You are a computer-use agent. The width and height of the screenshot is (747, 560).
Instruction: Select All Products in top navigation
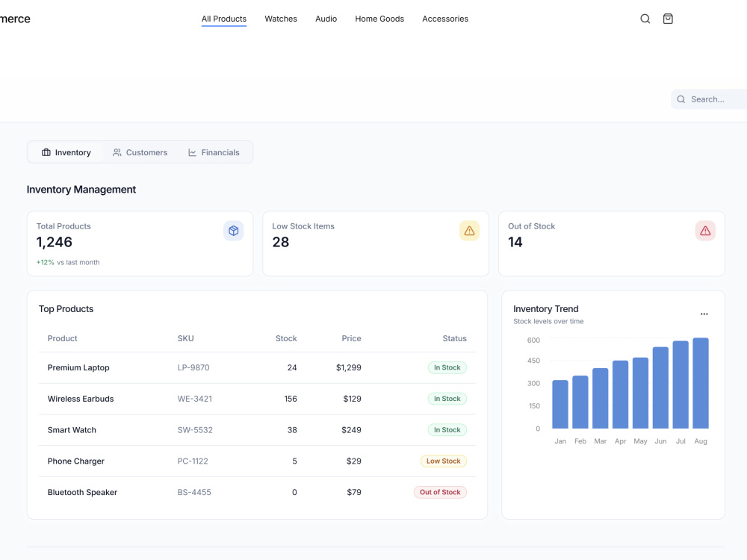[224, 19]
